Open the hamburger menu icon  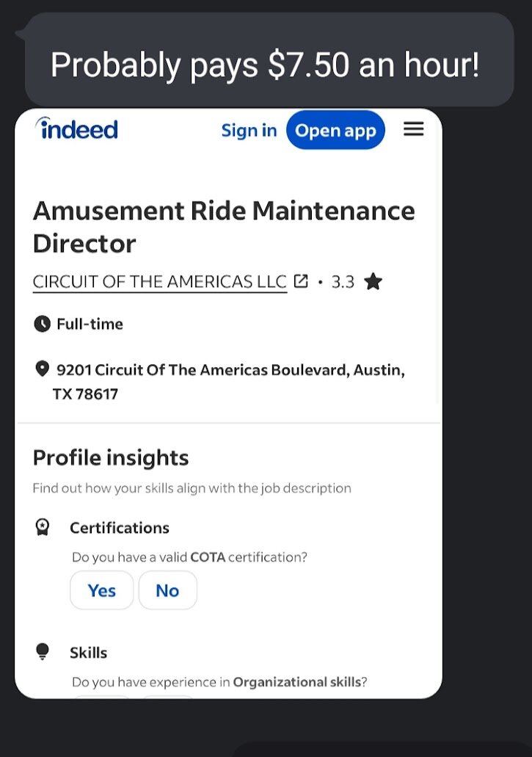tap(413, 129)
